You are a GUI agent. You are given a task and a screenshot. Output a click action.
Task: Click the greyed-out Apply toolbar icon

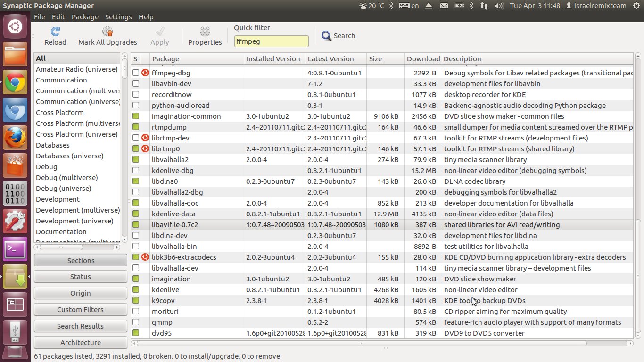[160, 32]
